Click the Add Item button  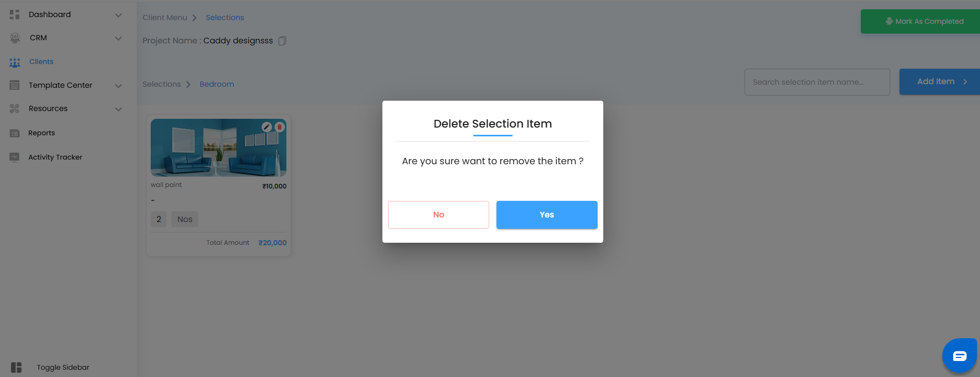[939, 82]
